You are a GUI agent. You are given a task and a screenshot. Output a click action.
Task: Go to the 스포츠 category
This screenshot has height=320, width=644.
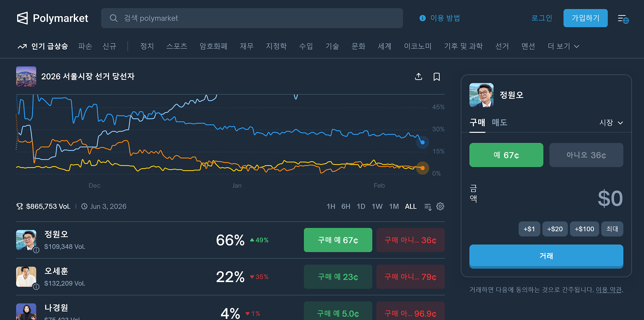(177, 46)
